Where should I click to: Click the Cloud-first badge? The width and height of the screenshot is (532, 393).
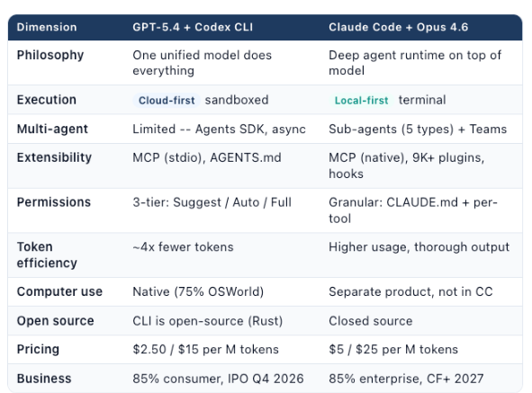pyautogui.click(x=167, y=101)
